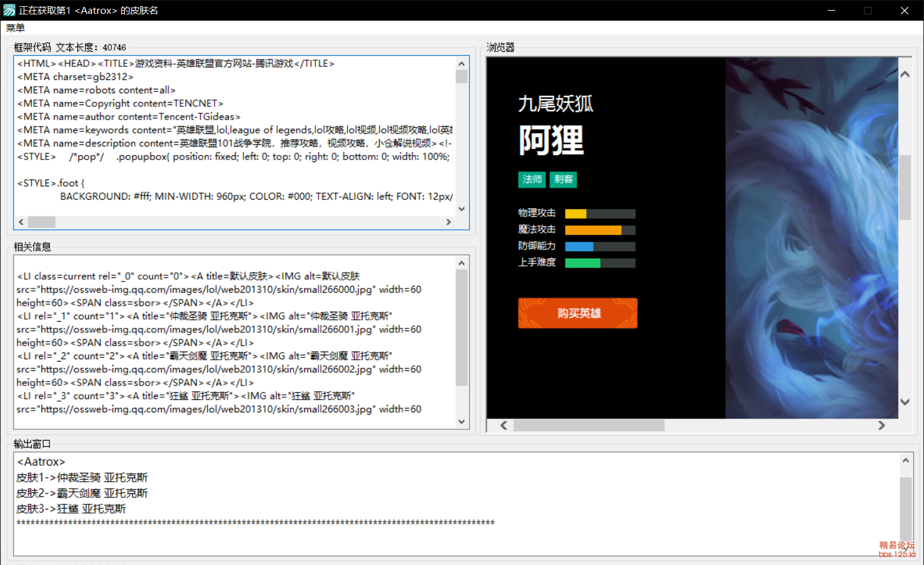This screenshot has height=565, width=924.
Task: Click output line 皮肤1->仲裁圣骑 亚托克斯
Action: pos(82,477)
